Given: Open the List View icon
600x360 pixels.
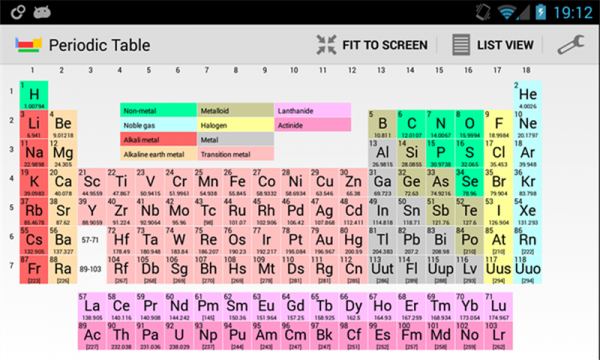Looking at the screenshot, I should coord(461,45).
